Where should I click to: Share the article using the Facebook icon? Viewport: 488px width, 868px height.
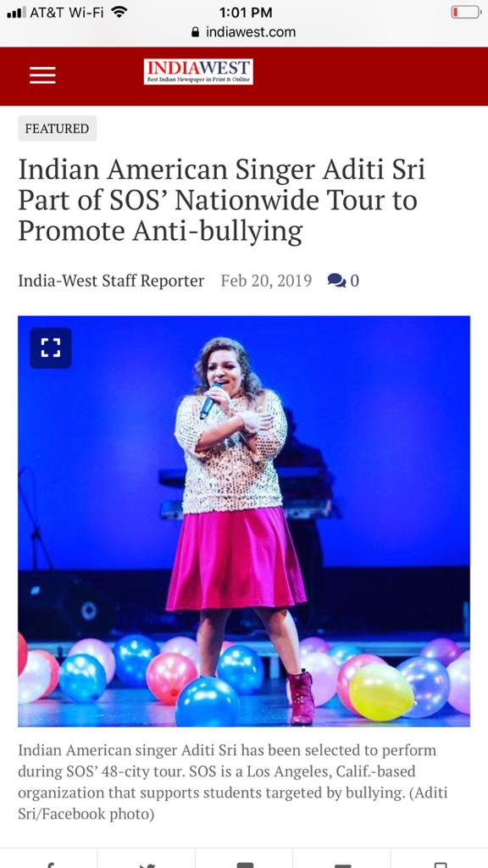click(x=50, y=864)
